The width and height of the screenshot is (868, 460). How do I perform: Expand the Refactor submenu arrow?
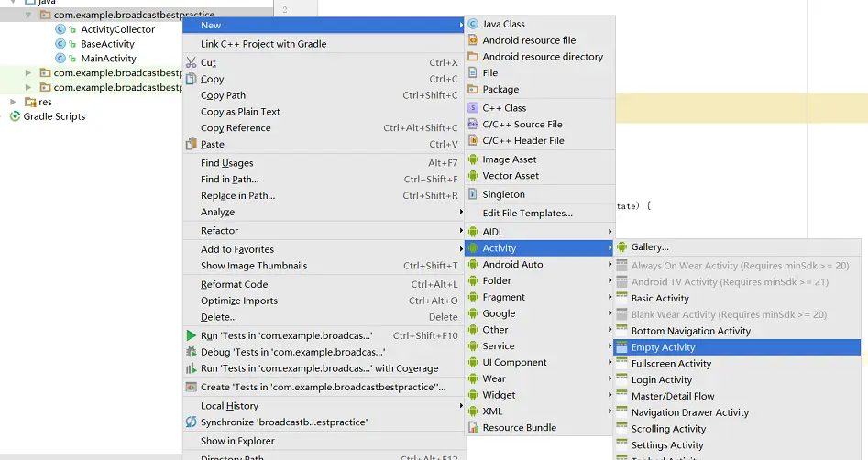460,231
